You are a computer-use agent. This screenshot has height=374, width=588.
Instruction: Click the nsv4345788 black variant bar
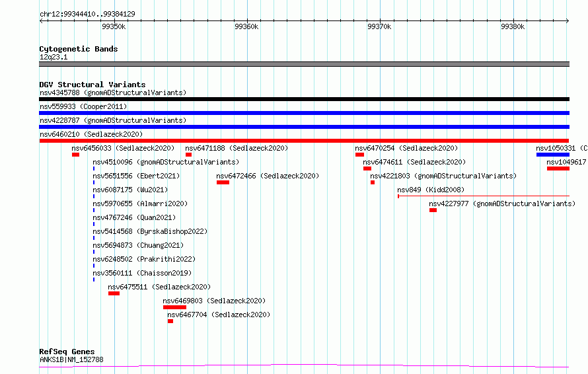click(x=304, y=99)
